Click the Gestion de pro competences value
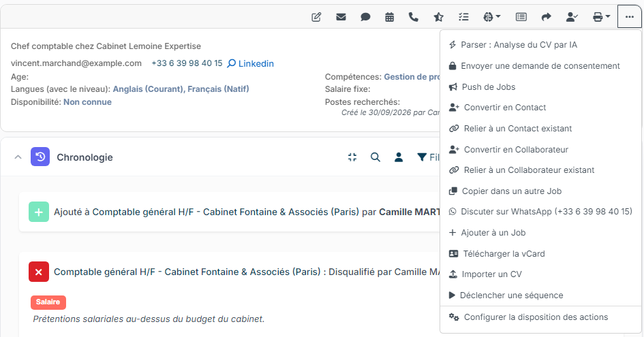644x337 pixels. (x=412, y=77)
